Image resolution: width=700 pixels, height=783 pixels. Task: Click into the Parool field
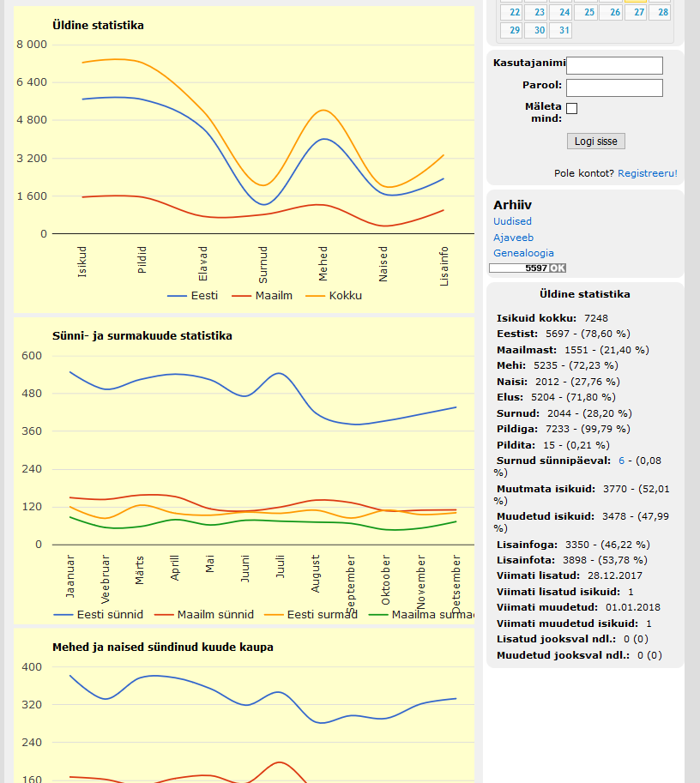point(614,88)
